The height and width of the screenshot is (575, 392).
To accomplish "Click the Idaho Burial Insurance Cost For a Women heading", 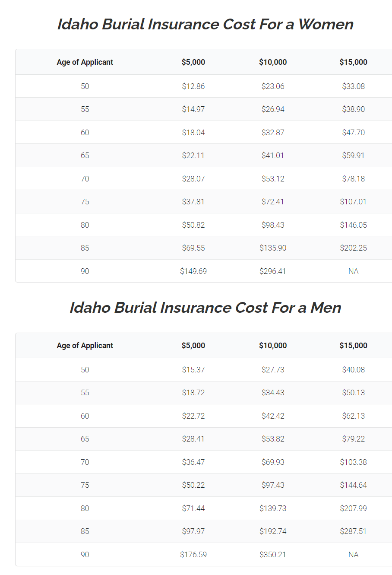I will click(x=205, y=24).
